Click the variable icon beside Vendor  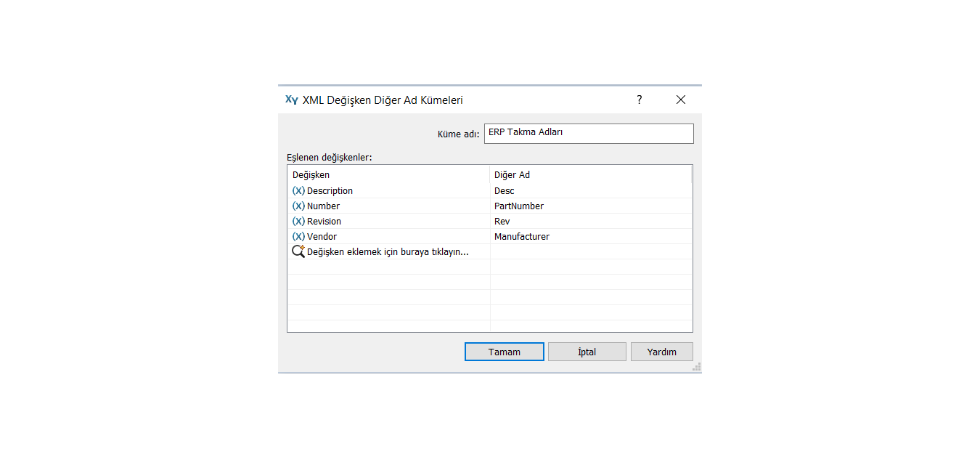click(x=298, y=237)
